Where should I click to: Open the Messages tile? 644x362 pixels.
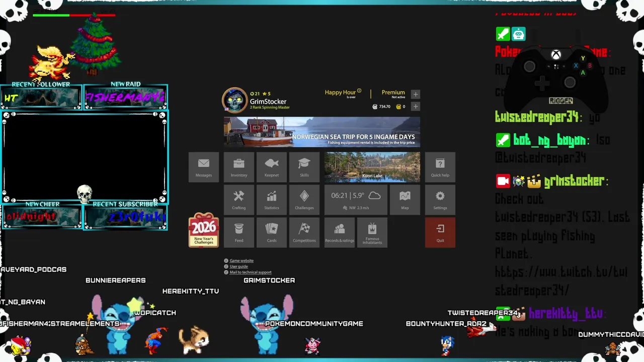click(x=204, y=167)
